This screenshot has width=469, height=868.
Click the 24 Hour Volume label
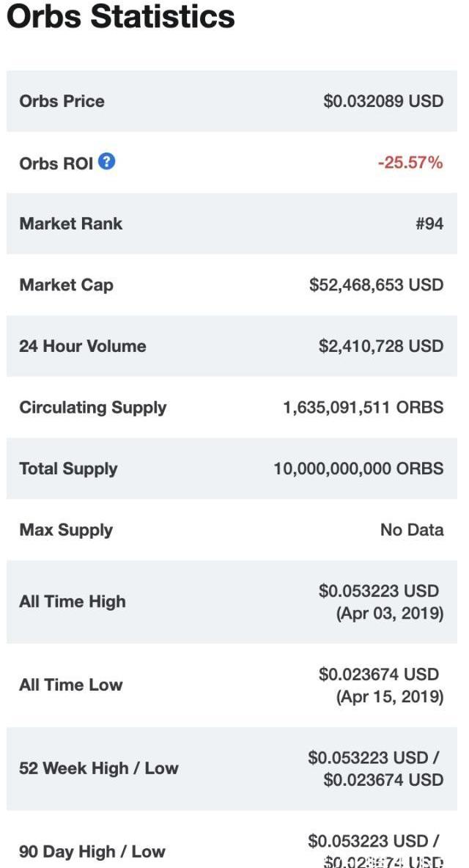pos(83,346)
